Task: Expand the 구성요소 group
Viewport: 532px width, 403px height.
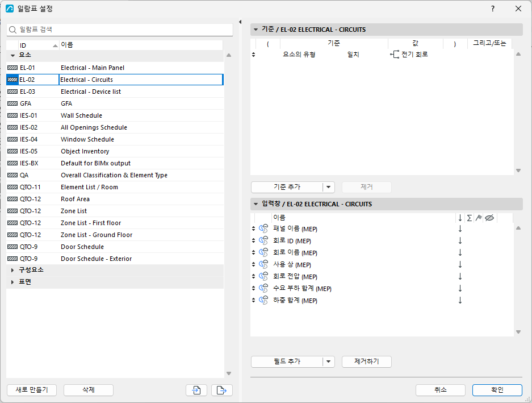Action: pyautogui.click(x=12, y=270)
